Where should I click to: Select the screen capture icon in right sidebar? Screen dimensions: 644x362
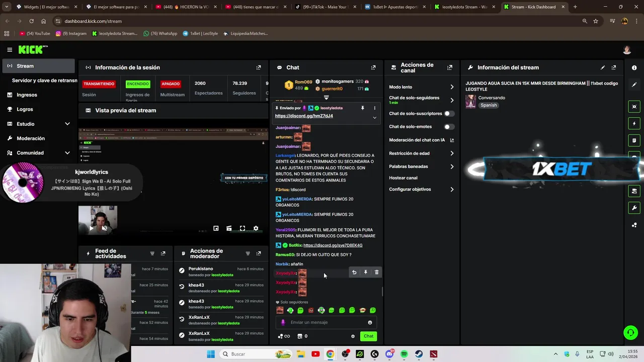[634, 107]
